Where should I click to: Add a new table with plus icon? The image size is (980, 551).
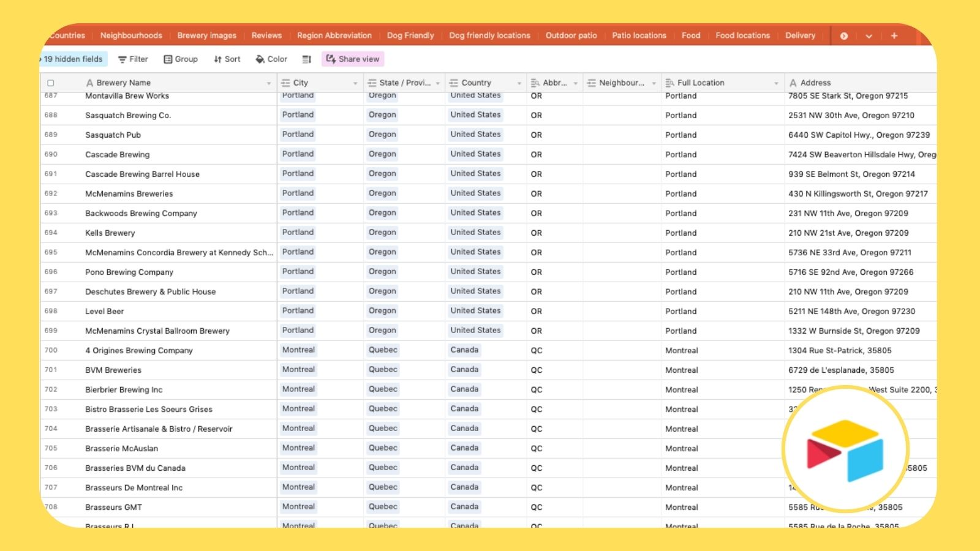(894, 36)
